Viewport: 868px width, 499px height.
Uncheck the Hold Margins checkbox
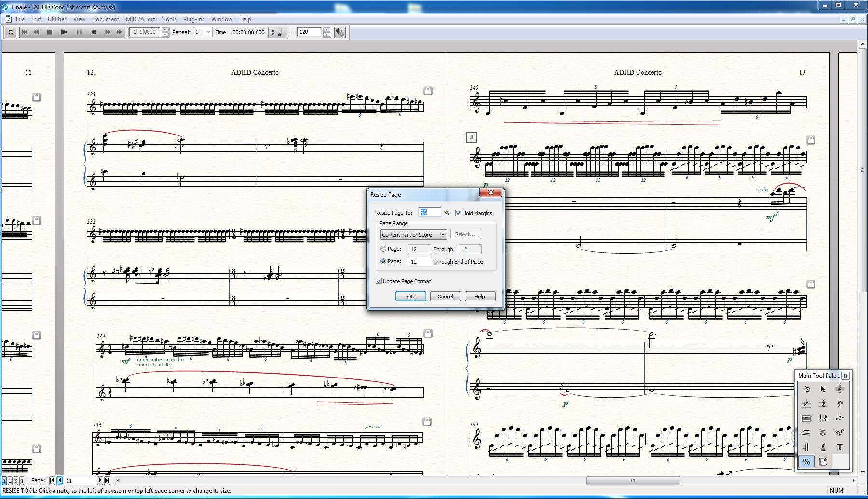[x=458, y=213]
